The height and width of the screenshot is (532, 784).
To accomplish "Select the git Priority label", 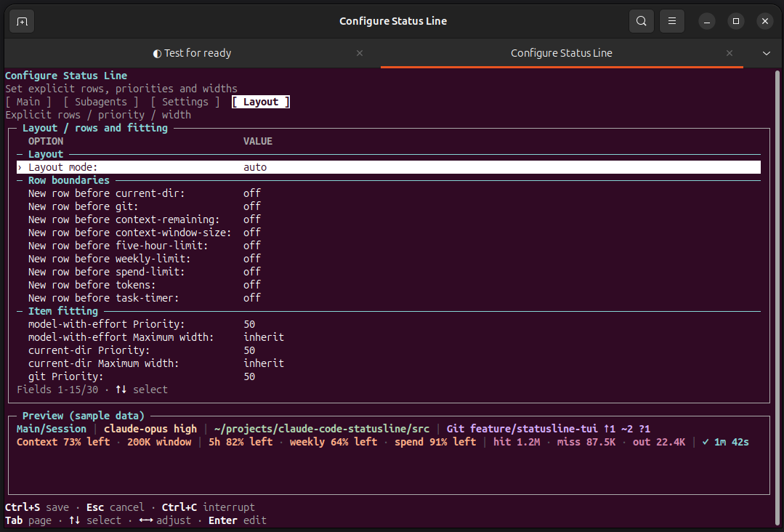I will point(65,376).
